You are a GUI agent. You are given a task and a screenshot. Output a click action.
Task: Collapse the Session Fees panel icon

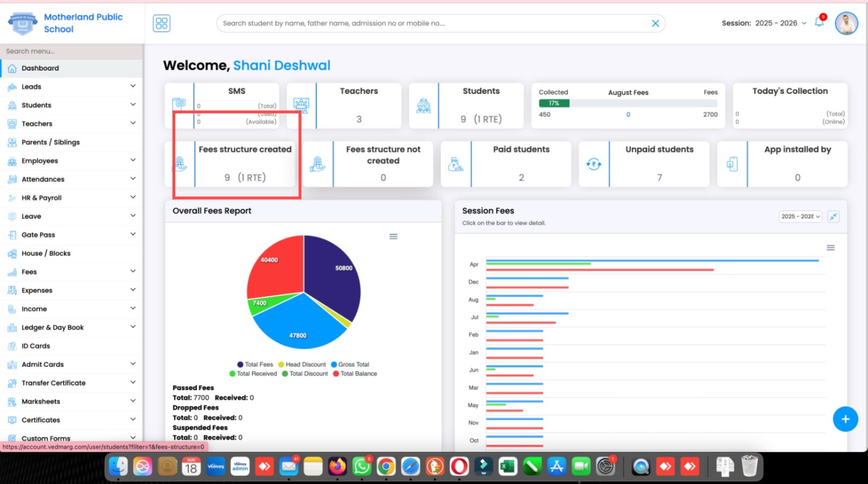(833, 216)
